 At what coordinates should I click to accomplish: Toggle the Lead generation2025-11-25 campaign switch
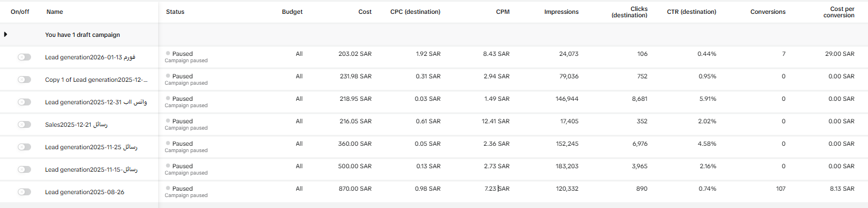24,147
